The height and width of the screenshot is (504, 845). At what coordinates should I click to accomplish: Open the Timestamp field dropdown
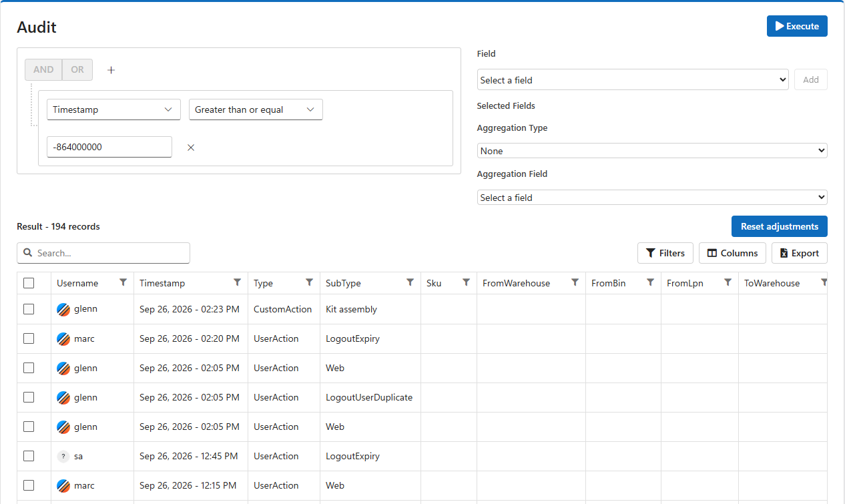point(113,109)
